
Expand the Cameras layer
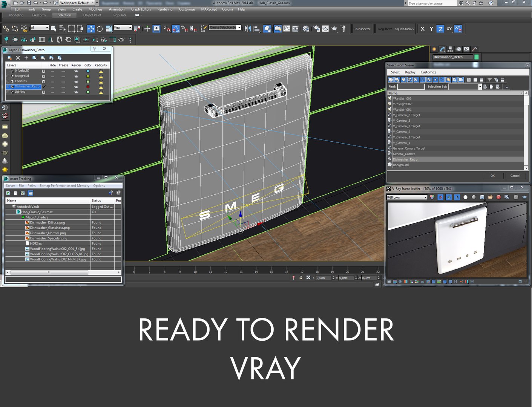coord(8,81)
